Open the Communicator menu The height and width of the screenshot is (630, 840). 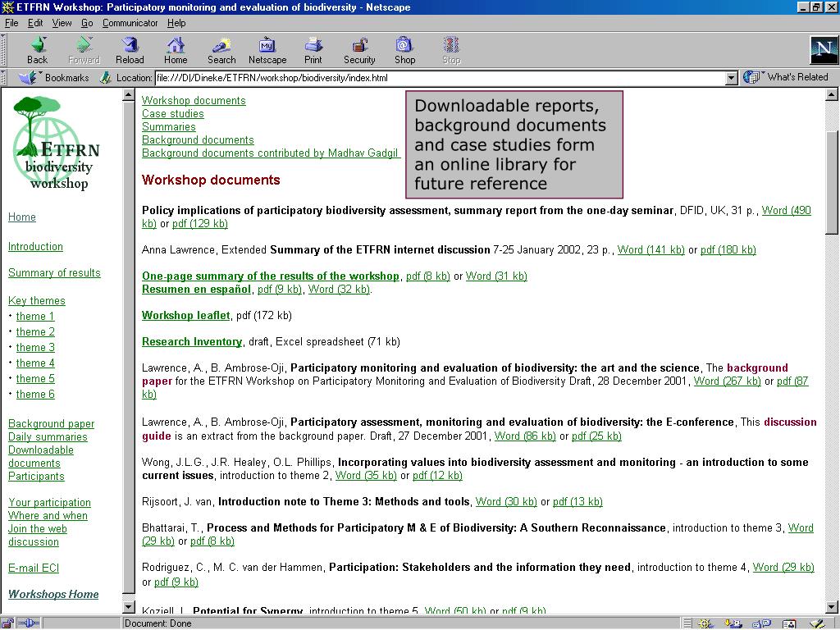[130, 23]
